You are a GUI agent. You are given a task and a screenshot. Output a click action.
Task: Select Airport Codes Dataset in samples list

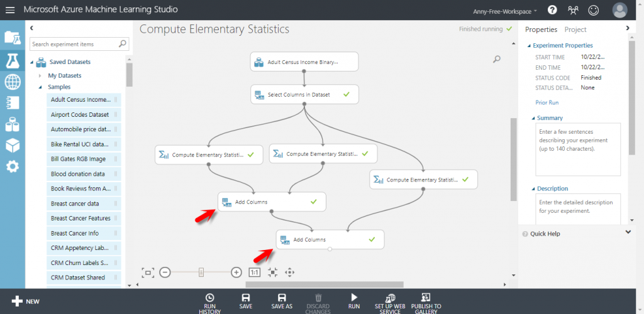pyautogui.click(x=84, y=115)
